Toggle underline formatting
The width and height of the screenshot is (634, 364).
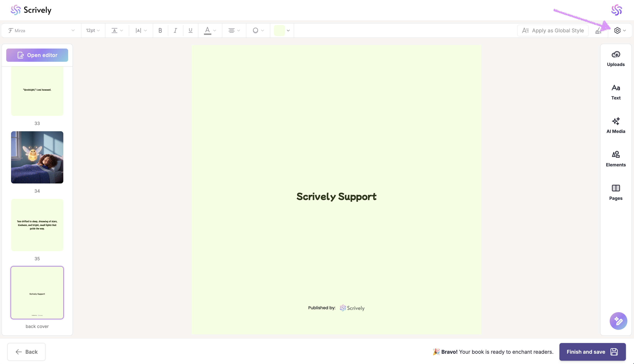190,31
